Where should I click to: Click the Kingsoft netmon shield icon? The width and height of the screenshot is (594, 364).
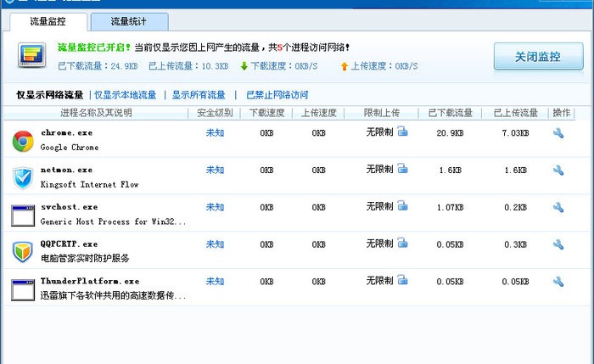pos(23,178)
